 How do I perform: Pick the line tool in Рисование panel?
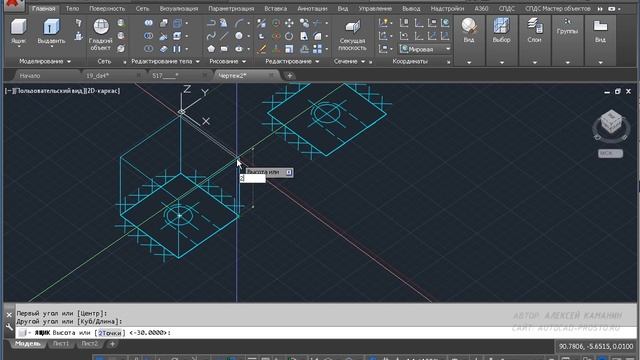(224, 36)
